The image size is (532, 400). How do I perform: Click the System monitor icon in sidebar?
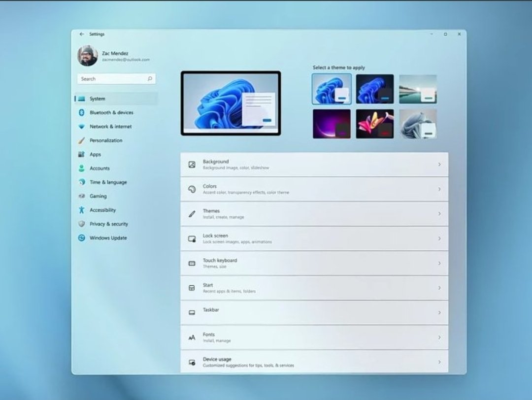(x=81, y=99)
